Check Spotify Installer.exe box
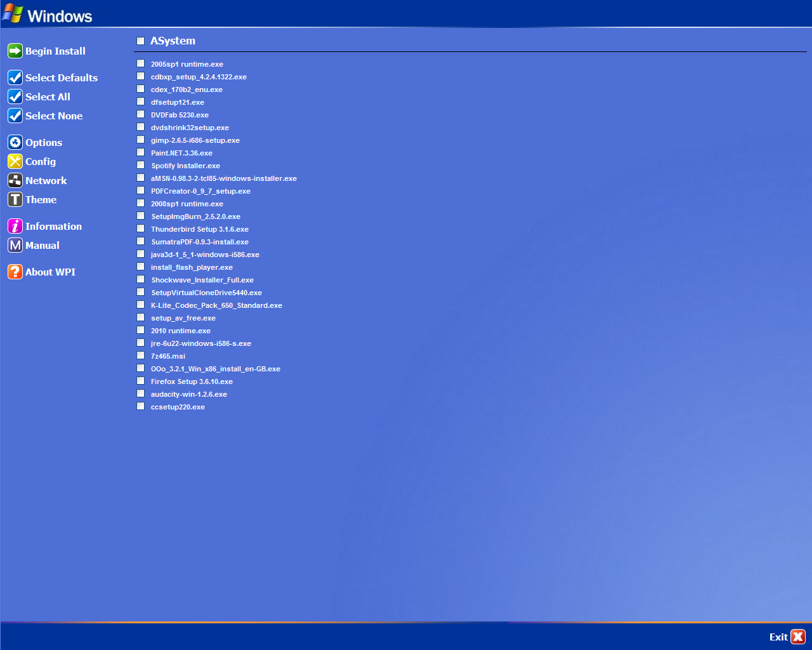 pyautogui.click(x=141, y=165)
